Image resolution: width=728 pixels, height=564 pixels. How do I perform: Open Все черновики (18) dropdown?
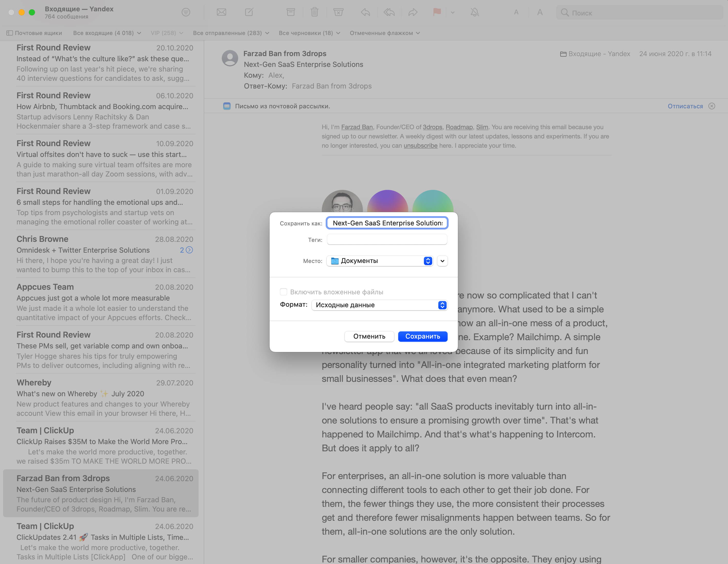(x=309, y=33)
